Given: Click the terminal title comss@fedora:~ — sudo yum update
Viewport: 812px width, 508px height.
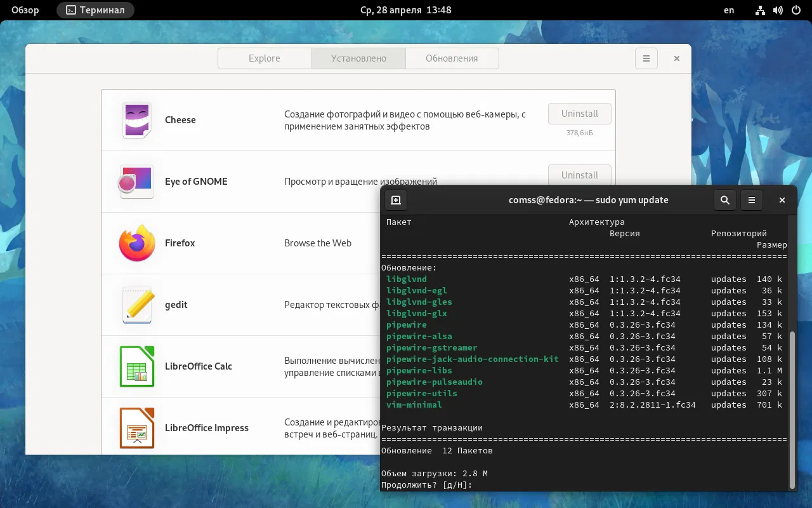Looking at the screenshot, I should click(589, 200).
